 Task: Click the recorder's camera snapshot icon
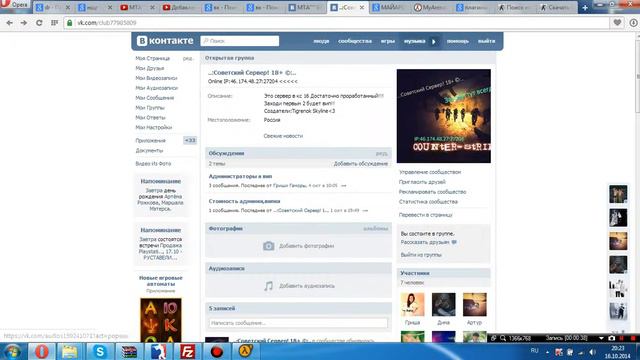[611, 338]
